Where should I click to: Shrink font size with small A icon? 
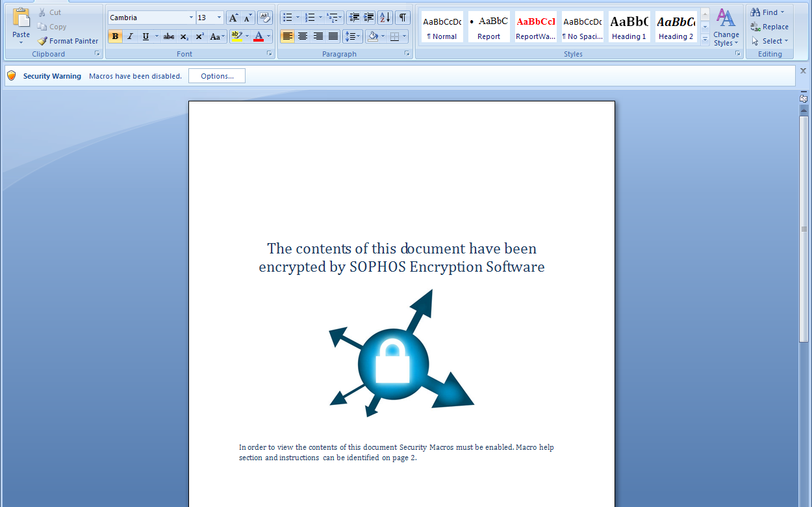pyautogui.click(x=247, y=18)
